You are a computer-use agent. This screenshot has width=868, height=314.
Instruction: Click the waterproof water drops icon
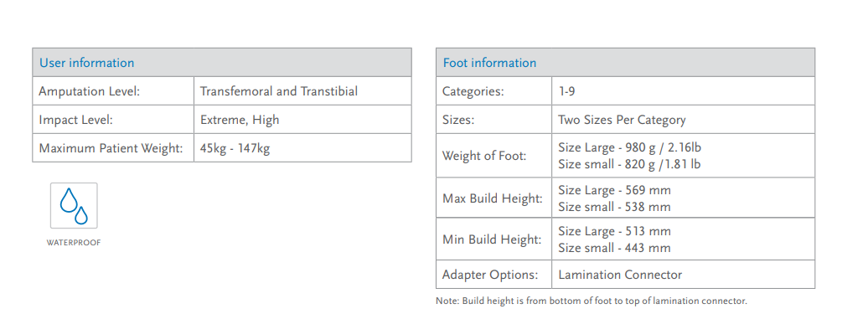[74, 206]
